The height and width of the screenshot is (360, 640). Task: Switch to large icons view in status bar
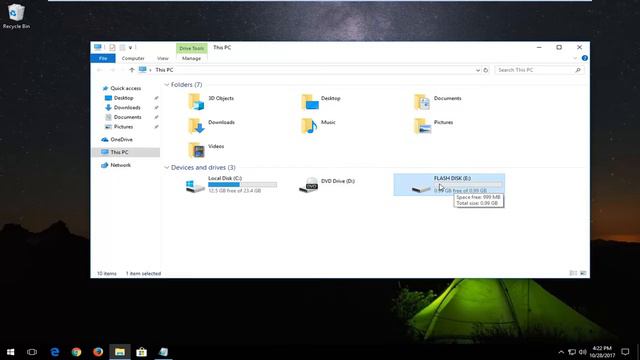click(x=583, y=273)
